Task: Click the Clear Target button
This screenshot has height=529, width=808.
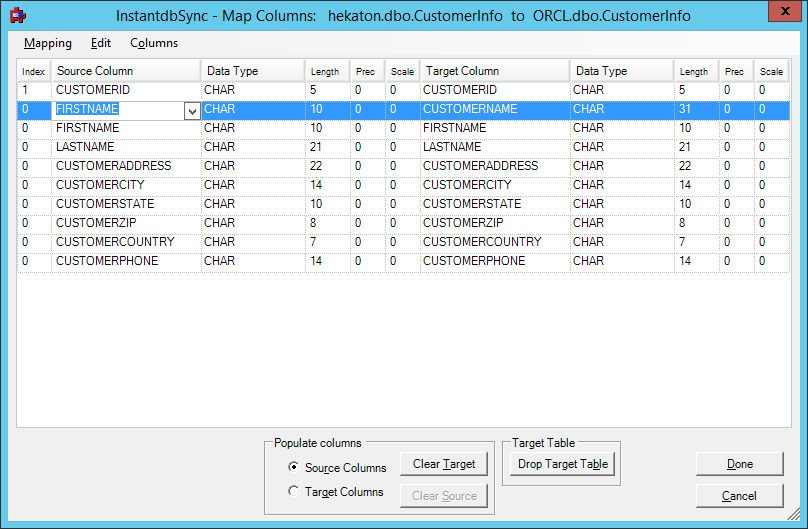Action: point(444,464)
